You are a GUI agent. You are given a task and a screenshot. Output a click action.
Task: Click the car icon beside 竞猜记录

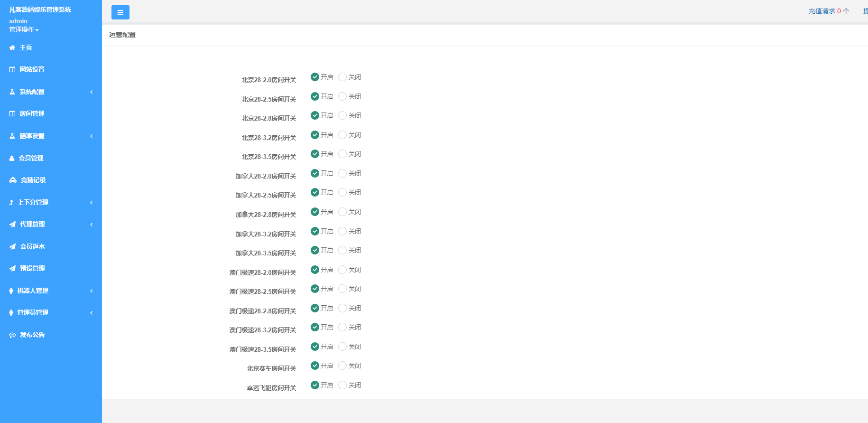[x=13, y=180]
